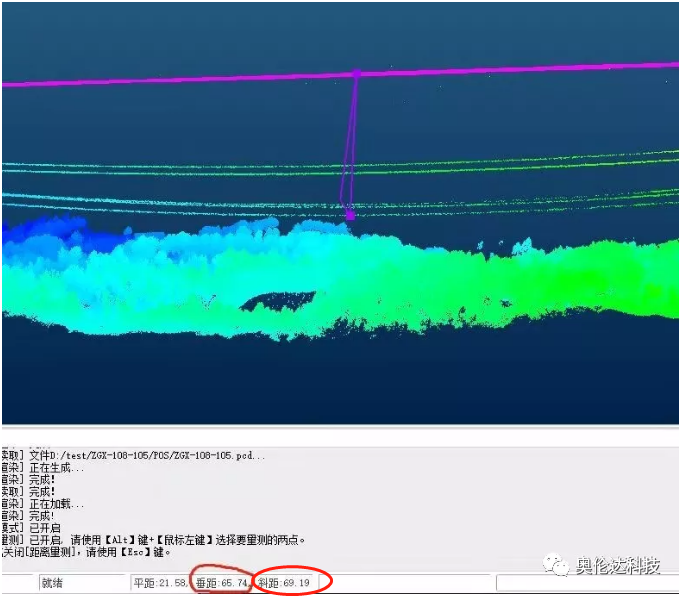Click the upper measurement point on purple line
Screen dimensions: 682x596
pyautogui.click(x=355, y=73)
